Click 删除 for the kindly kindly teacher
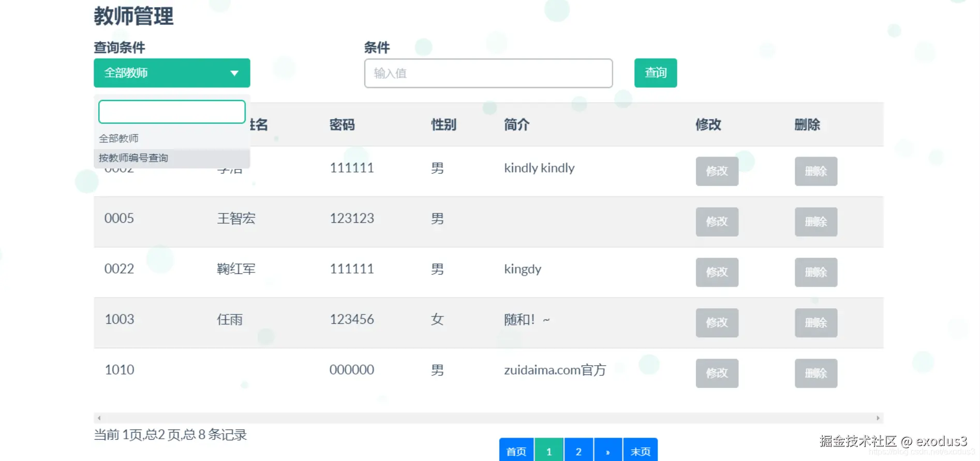This screenshot has height=461, width=980. pos(816,171)
